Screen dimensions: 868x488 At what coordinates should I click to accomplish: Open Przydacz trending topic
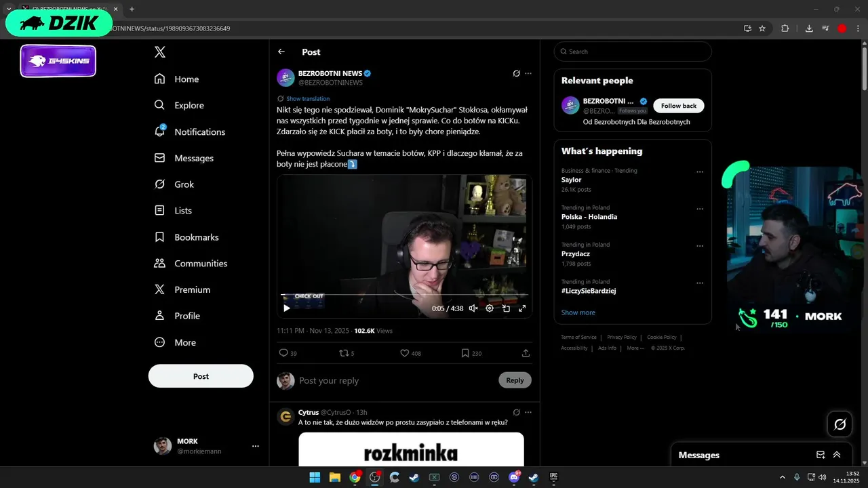click(576, 253)
